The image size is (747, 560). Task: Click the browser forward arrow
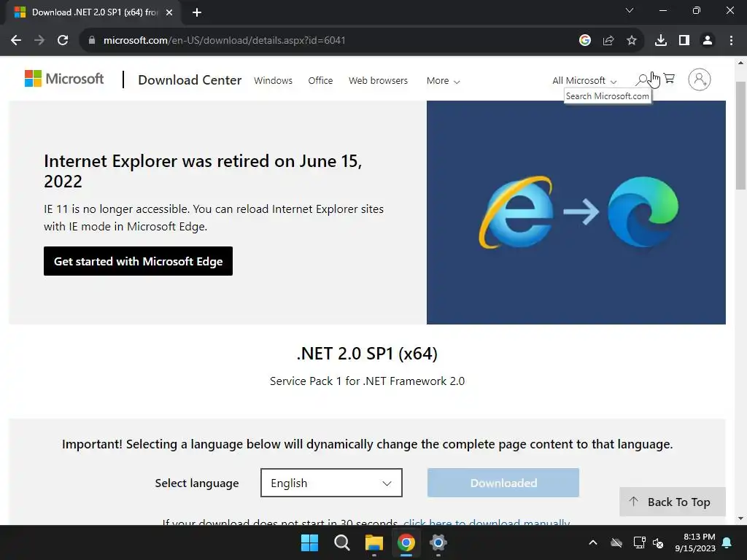point(39,41)
